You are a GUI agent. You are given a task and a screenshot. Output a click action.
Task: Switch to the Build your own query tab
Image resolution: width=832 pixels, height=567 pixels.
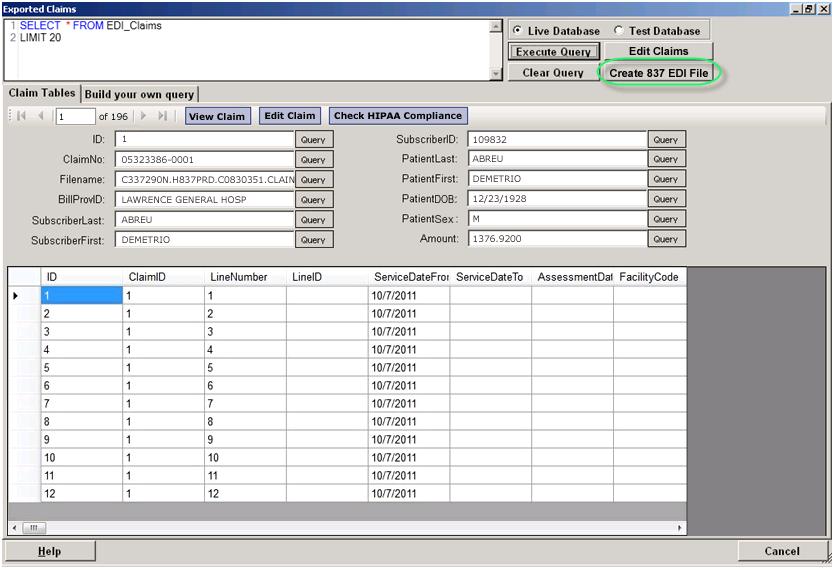point(139,94)
